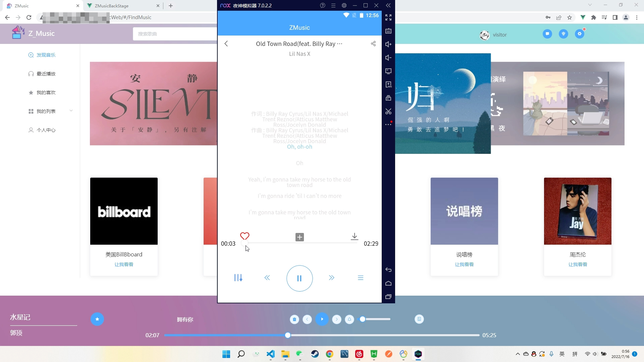Open the playlist menu icon in mobile player

[361, 278]
